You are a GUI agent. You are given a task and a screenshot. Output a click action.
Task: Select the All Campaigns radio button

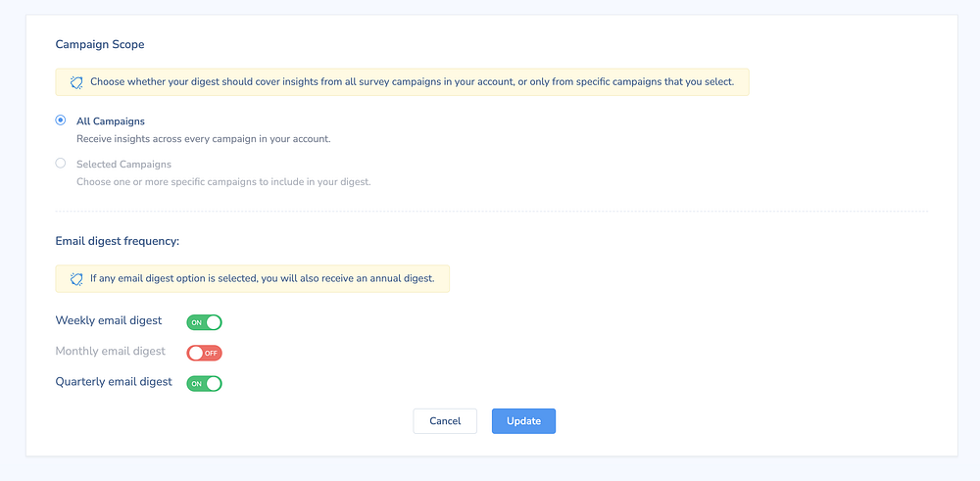(x=61, y=120)
